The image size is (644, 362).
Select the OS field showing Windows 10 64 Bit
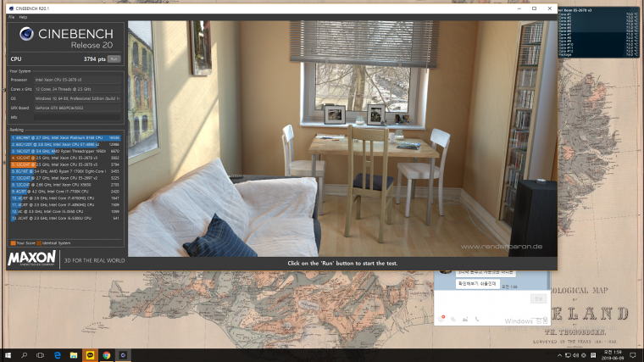pyautogui.click(x=77, y=98)
